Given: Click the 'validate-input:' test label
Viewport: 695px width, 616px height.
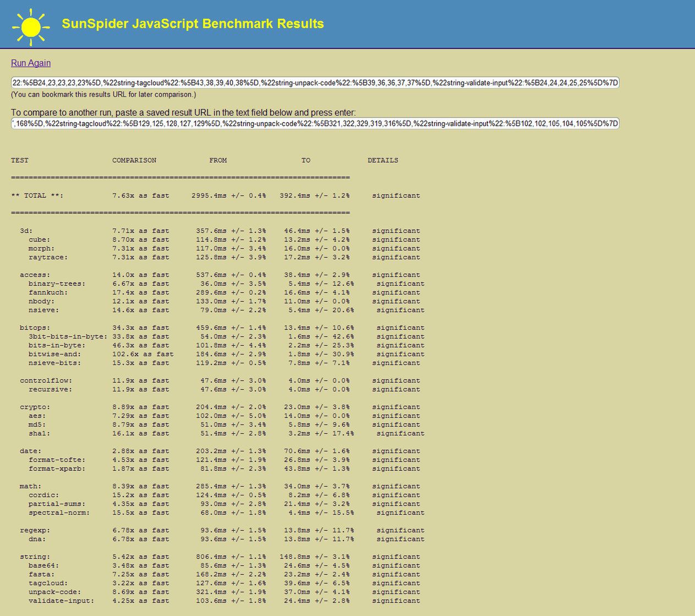Looking at the screenshot, I should (x=62, y=601).
